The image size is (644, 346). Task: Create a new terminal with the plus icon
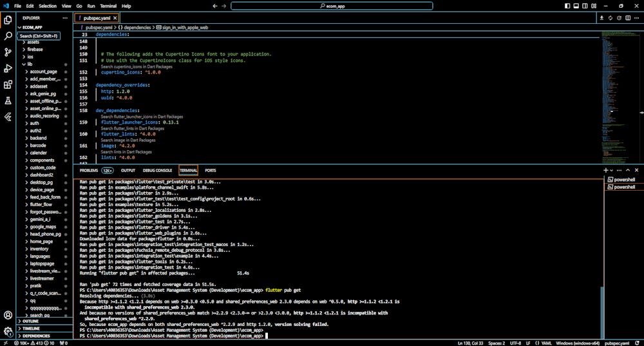(606, 170)
